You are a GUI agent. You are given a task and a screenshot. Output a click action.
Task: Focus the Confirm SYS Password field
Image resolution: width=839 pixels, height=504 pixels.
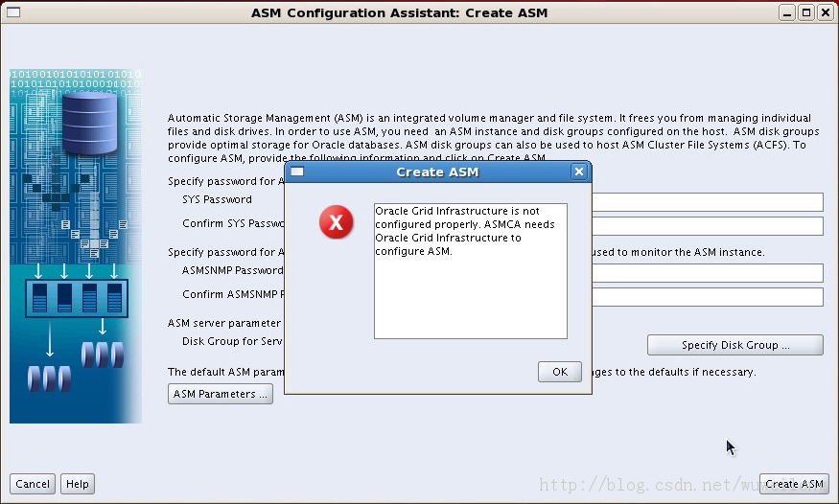click(x=707, y=225)
